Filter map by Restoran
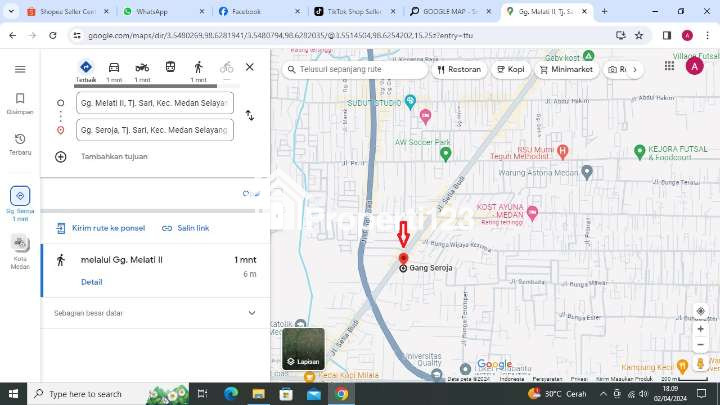This screenshot has width=720, height=405. tap(459, 69)
